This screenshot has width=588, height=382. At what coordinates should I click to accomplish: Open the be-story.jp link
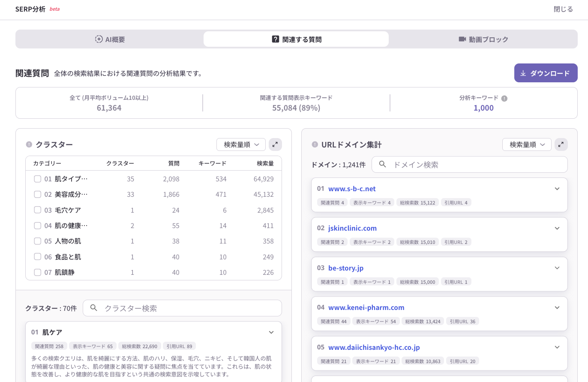[x=346, y=268]
